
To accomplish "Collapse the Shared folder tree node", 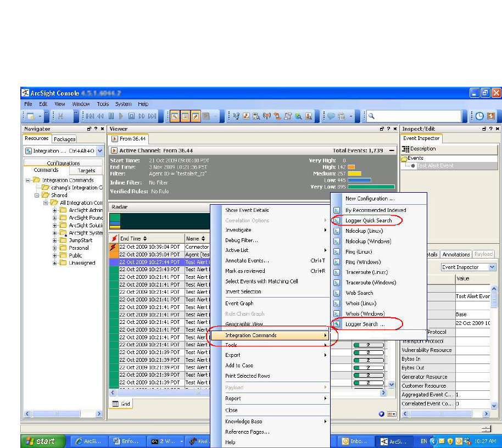I will (x=37, y=195).
